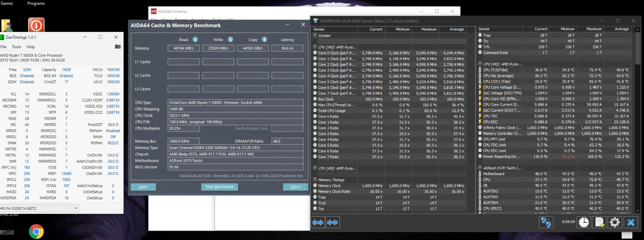Open HWiNFO remote network monitors icon
The image size is (644, 240).
click(x=546, y=222)
